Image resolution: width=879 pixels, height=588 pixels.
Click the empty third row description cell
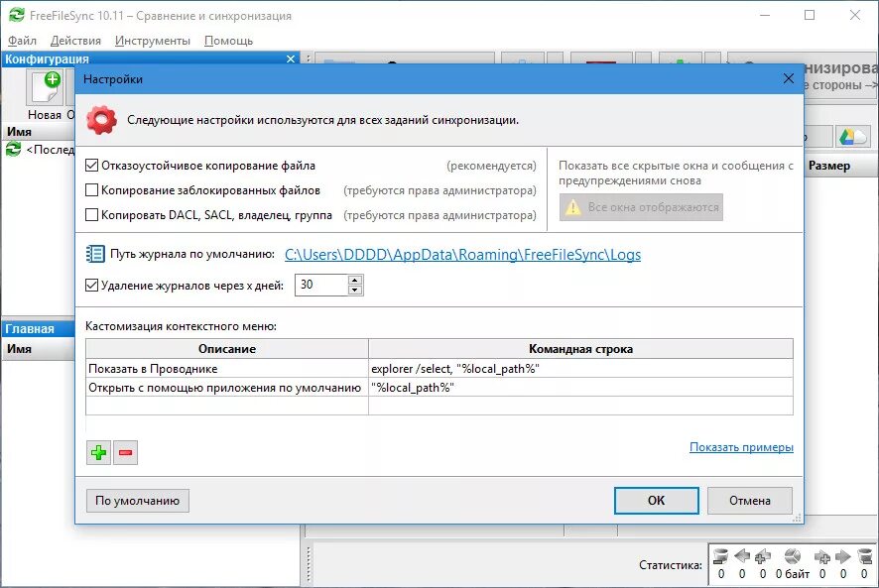pos(227,406)
